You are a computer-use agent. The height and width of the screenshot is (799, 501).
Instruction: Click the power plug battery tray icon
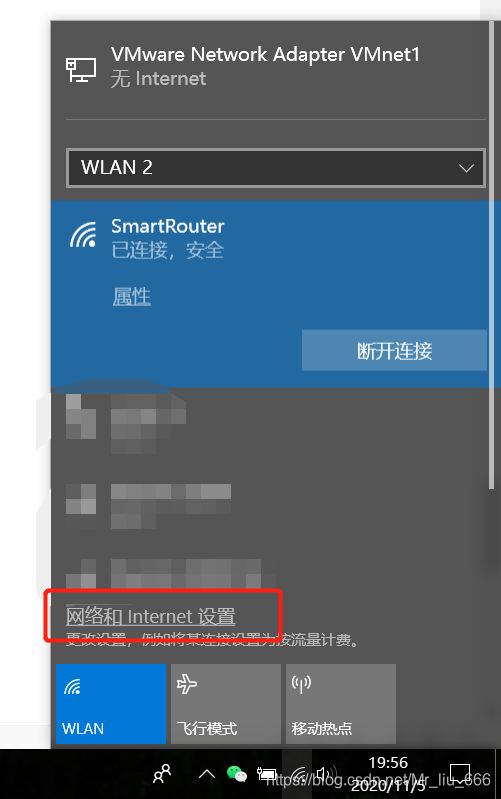coord(267,774)
